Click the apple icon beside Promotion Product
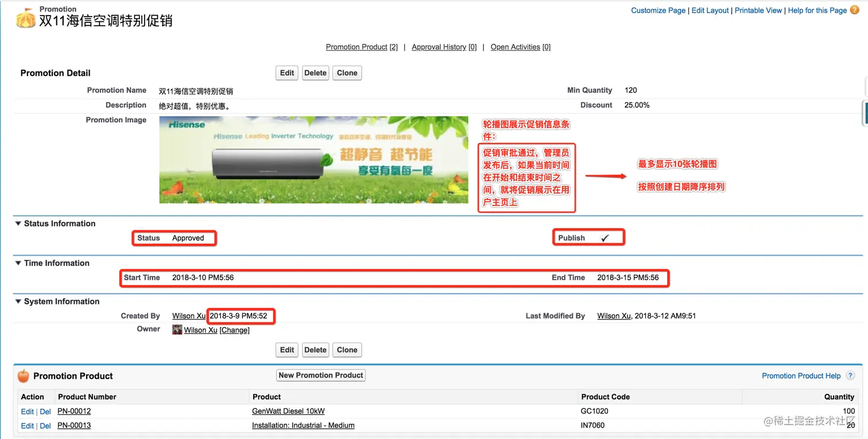The height and width of the screenshot is (439, 868). pyautogui.click(x=23, y=376)
